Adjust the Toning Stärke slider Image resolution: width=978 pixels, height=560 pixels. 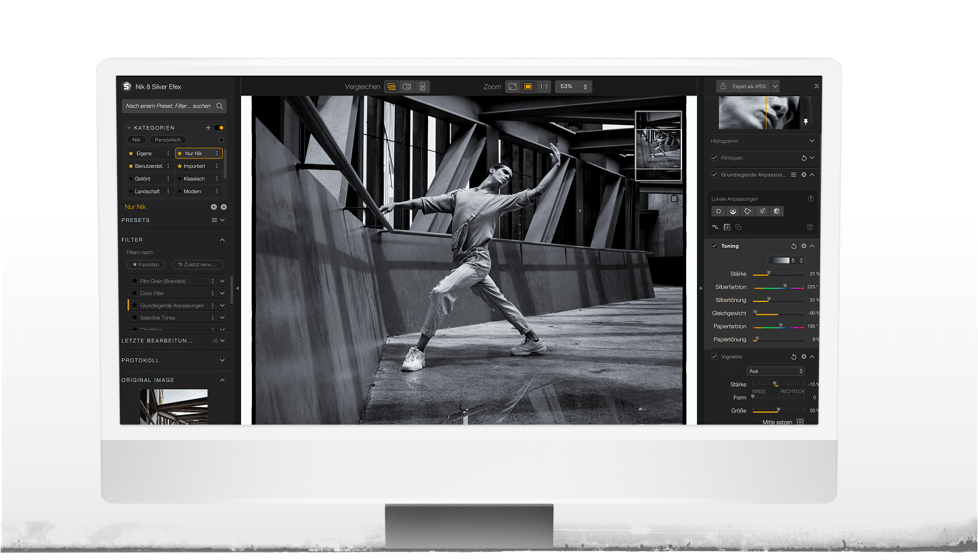coord(779,274)
